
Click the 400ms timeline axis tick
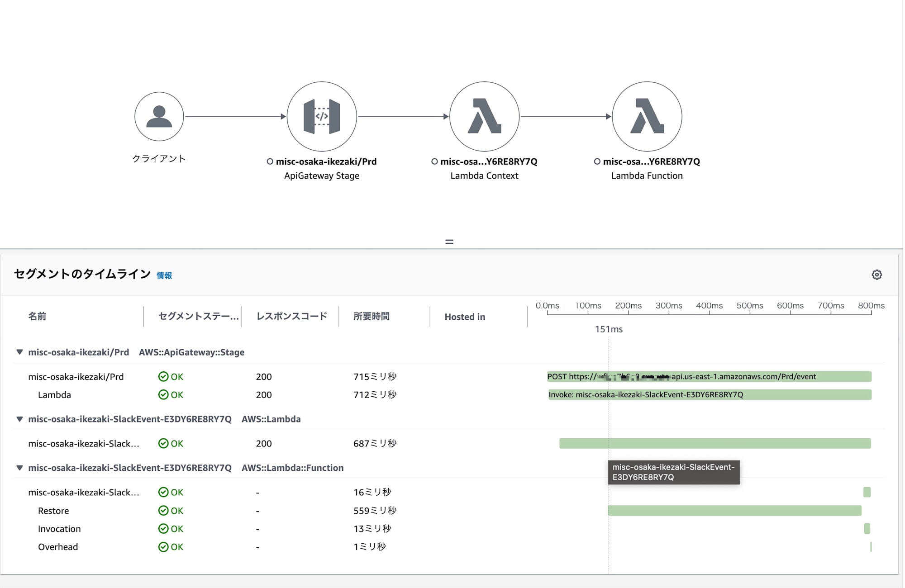pos(709,306)
